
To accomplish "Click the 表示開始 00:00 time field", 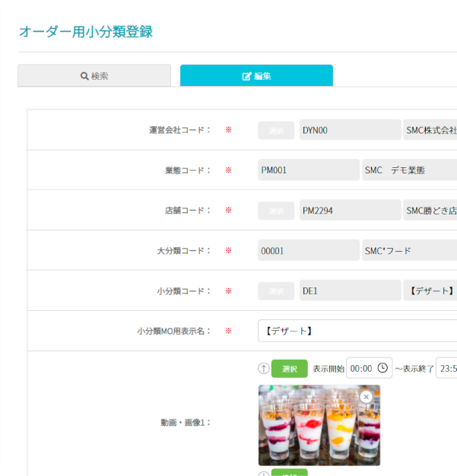I will point(362,369).
